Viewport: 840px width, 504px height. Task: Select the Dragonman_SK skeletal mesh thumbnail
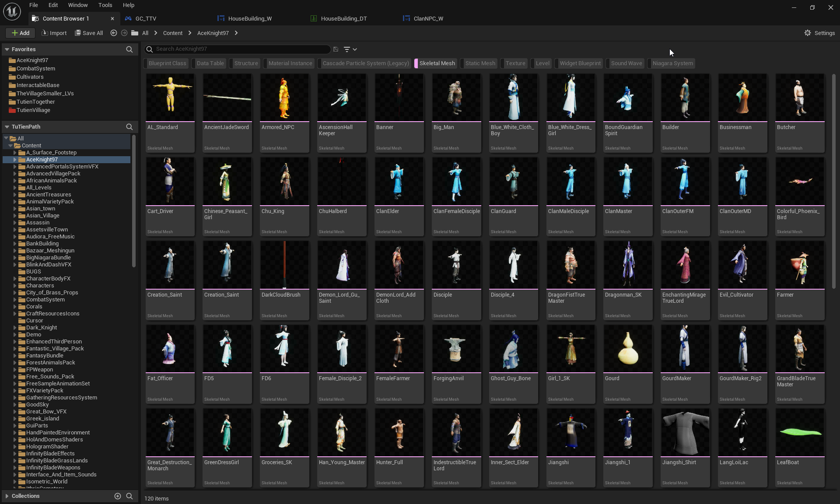pyautogui.click(x=627, y=265)
